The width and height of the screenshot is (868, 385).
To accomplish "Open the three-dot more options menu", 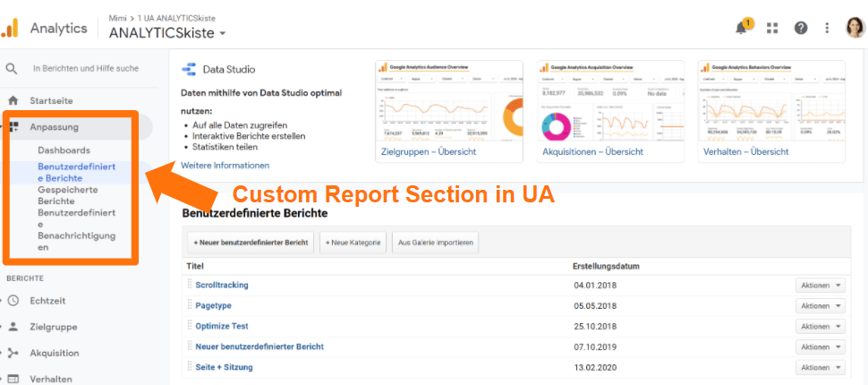I will click(827, 29).
